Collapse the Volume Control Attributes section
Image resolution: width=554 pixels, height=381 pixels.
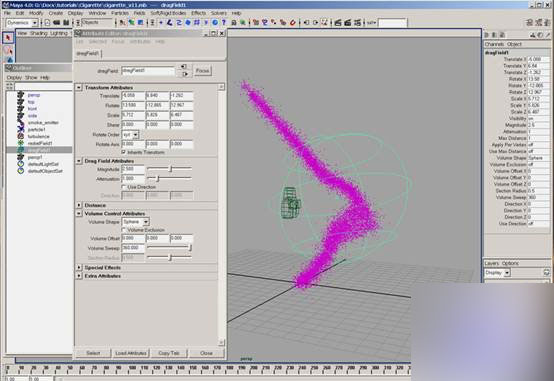point(79,213)
